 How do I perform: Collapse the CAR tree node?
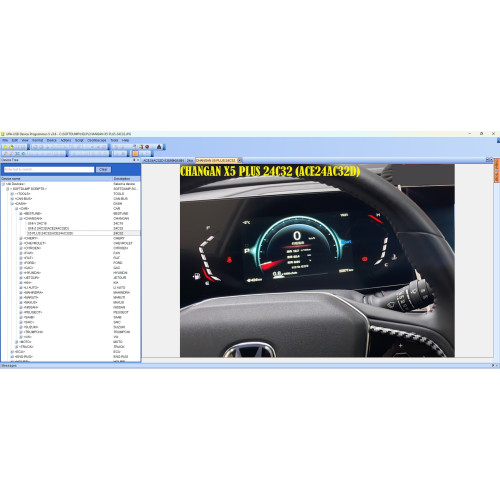coord(17,208)
